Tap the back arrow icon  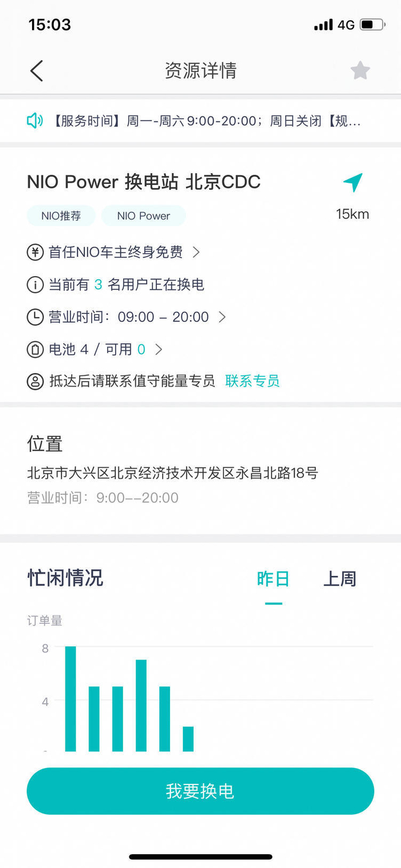point(37,70)
